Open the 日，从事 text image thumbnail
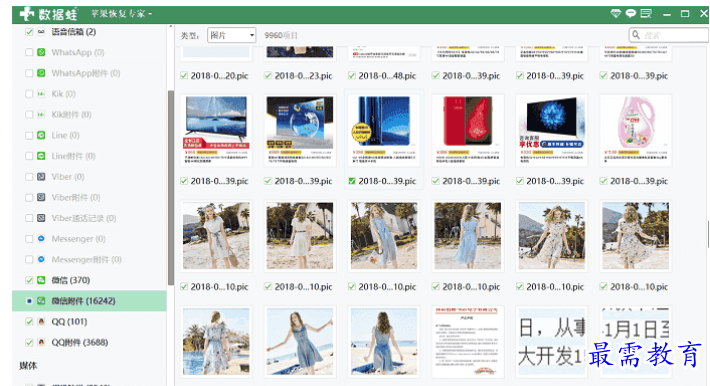 pos(552,342)
